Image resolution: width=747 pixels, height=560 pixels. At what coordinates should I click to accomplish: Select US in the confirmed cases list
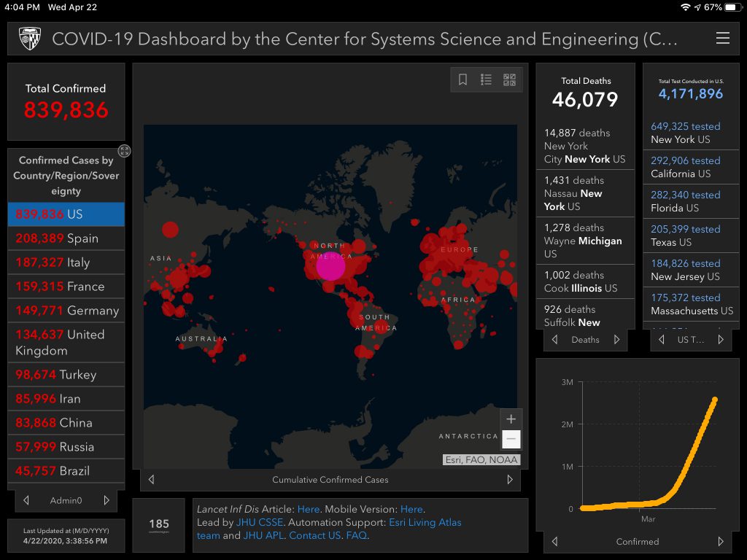point(66,214)
